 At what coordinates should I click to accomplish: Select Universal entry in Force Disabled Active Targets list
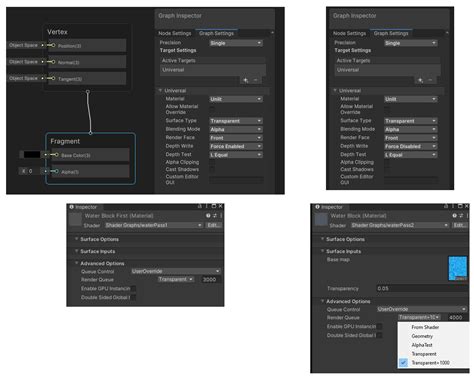coord(387,70)
